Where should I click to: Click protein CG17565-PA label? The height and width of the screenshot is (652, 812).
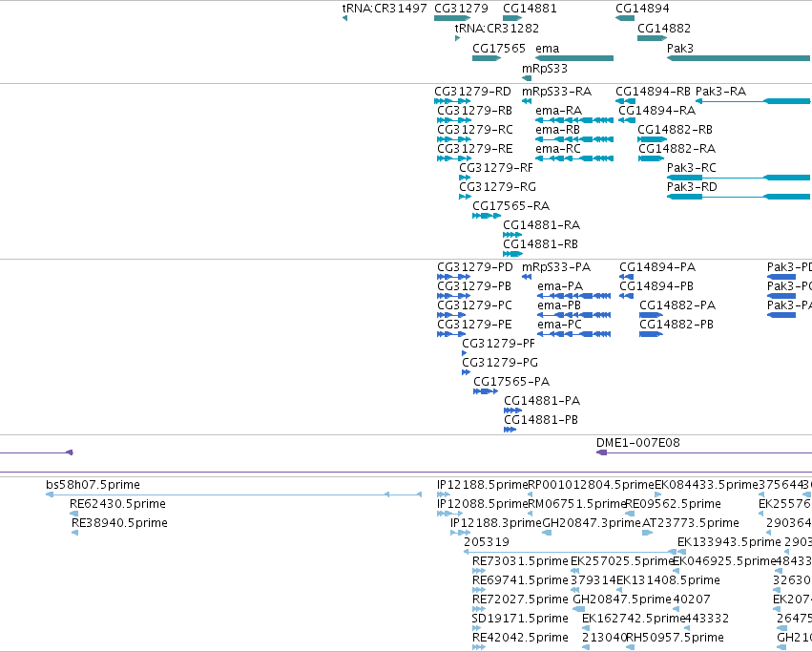click(511, 382)
